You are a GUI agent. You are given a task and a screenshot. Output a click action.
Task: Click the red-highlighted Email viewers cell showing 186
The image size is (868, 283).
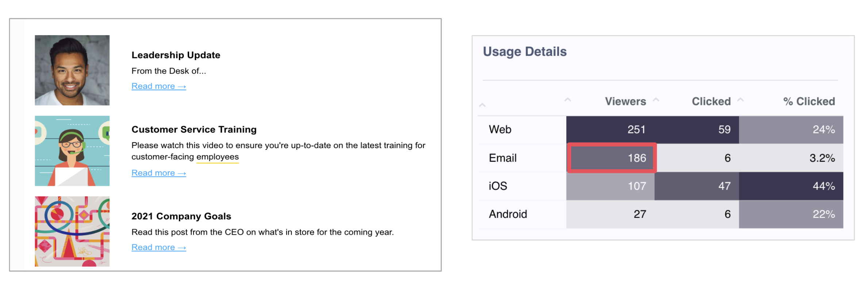(x=612, y=158)
